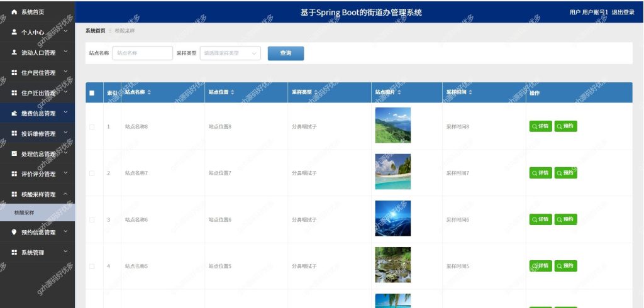Click the home icon beside 系统首页
Viewport: 644px width, 308px height.
click(x=14, y=13)
